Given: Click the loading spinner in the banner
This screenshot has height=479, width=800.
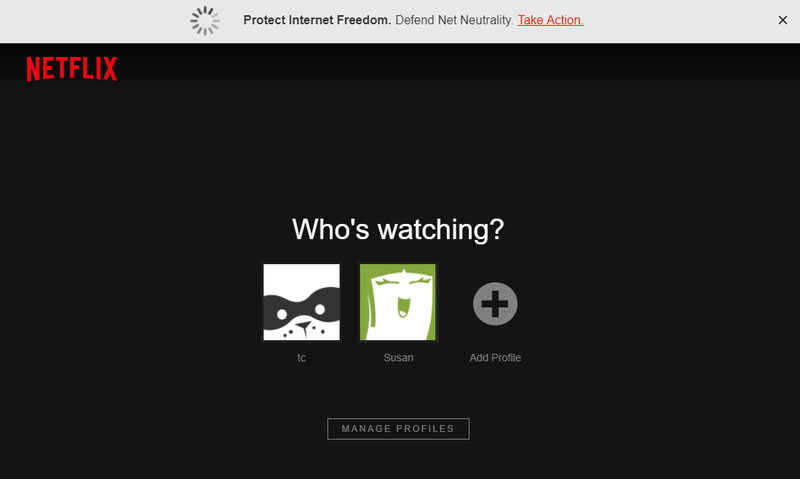Looking at the screenshot, I should coord(205,21).
